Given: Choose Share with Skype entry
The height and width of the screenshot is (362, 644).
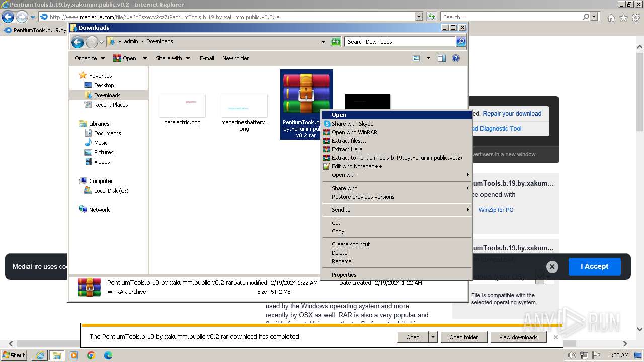Looking at the screenshot, I should 397,124.
